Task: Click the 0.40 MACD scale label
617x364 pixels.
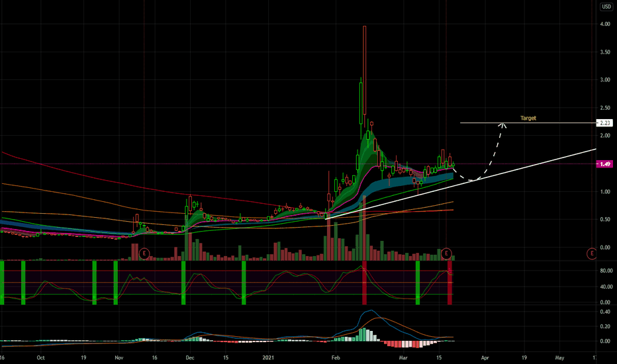Action: 605,312
